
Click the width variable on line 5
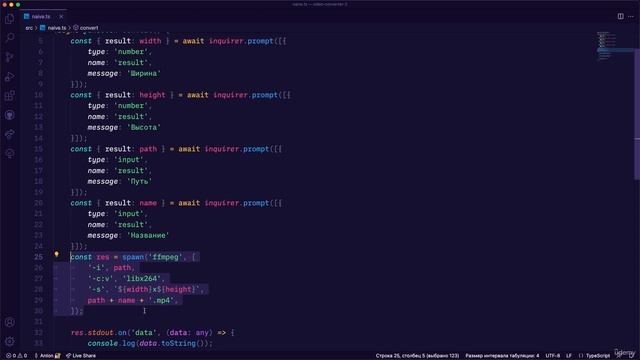click(150, 41)
